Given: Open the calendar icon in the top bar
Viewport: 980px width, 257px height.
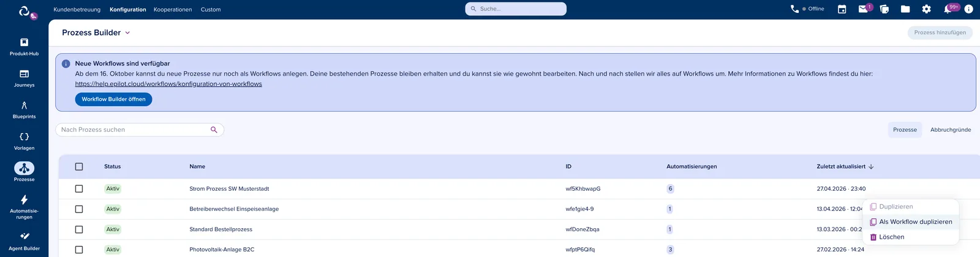Looking at the screenshot, I should 842,9.
